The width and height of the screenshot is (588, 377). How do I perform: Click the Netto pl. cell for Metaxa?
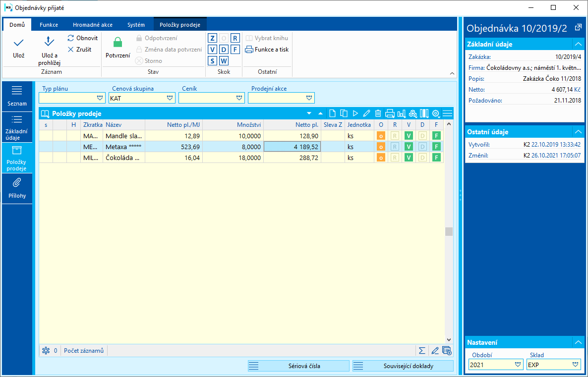[x=292, y=147]
